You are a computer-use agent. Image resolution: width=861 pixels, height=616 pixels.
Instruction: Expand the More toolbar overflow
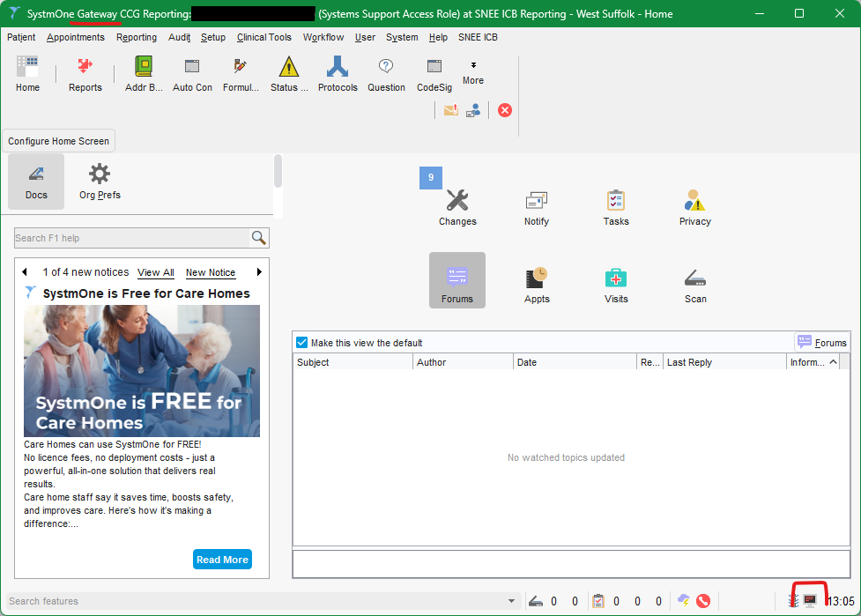coord(472,73)
